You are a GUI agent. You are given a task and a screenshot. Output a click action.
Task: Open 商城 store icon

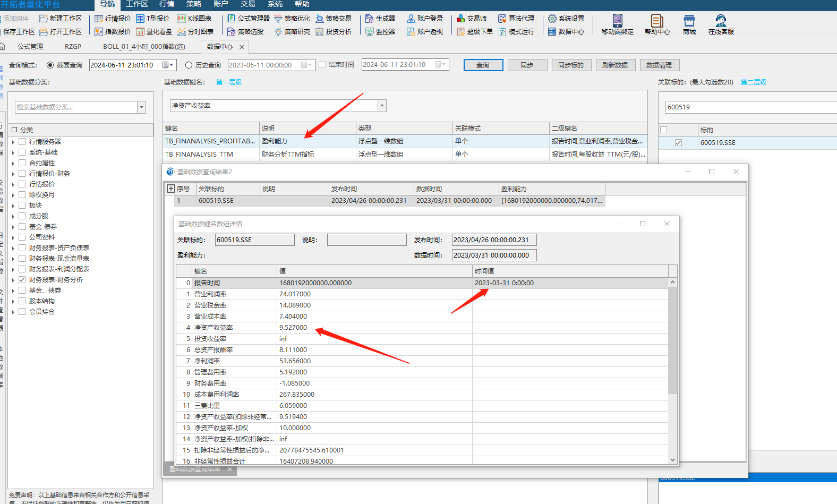689,24
